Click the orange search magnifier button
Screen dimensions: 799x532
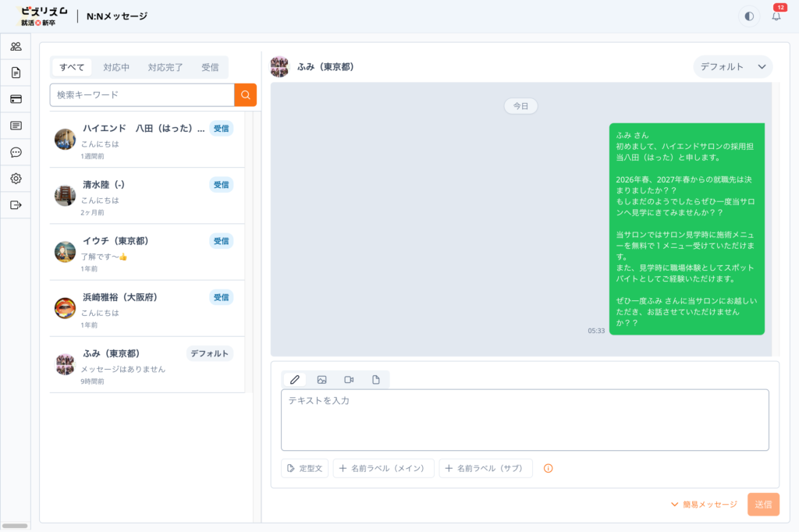[246, 95]
